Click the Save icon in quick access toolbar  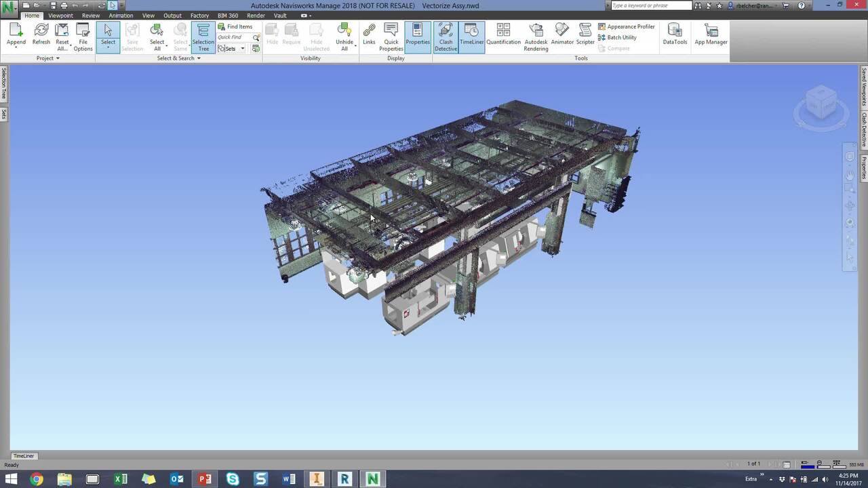tap(53, 5)
